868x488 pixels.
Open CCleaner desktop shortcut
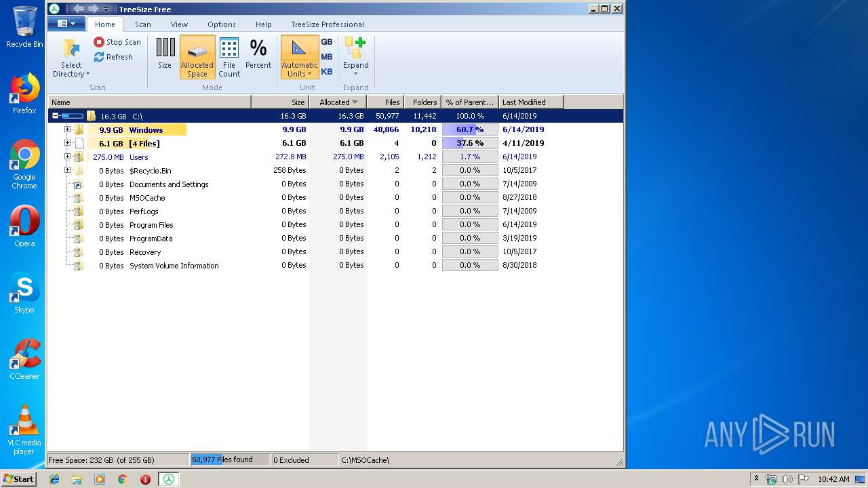24,359
